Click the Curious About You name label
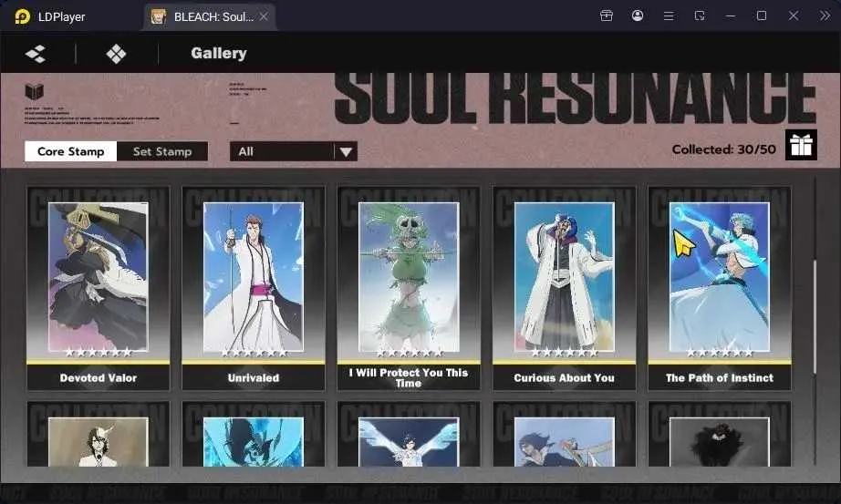841x504 pixels. pyautogui.click(x=565, y=378)
